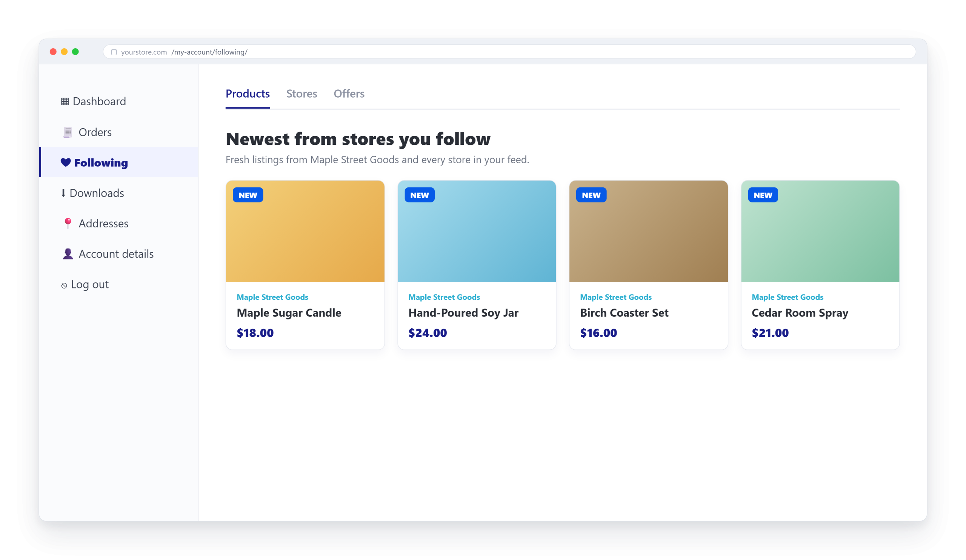
Task: Switch to the Products tab
Action: (248, 94)
